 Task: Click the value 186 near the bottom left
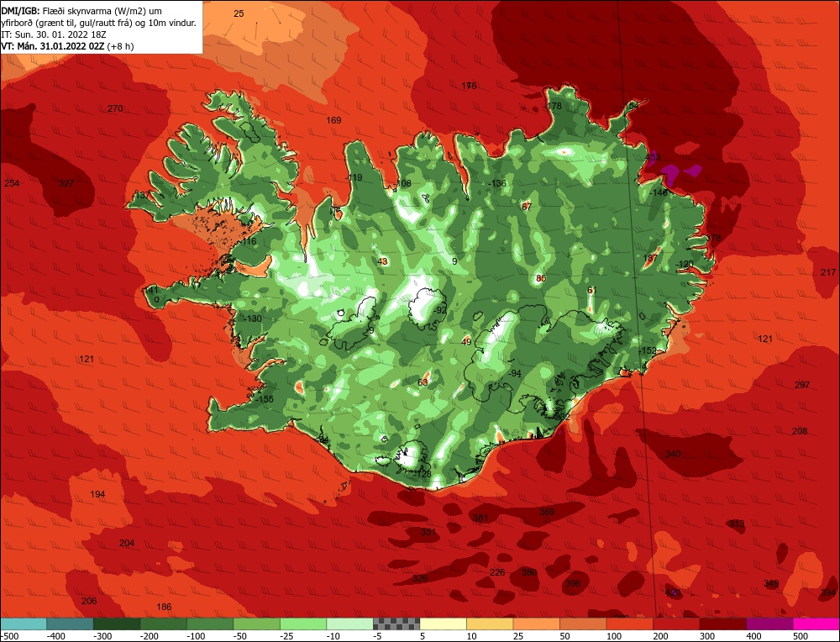coord(164,608)
